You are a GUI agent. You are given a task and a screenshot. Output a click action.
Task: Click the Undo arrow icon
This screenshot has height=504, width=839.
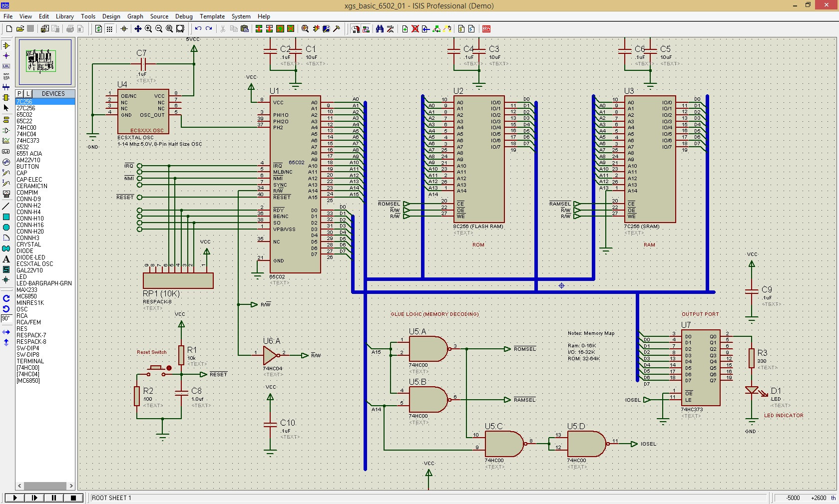pyautogui.click(x=198, y=29)
